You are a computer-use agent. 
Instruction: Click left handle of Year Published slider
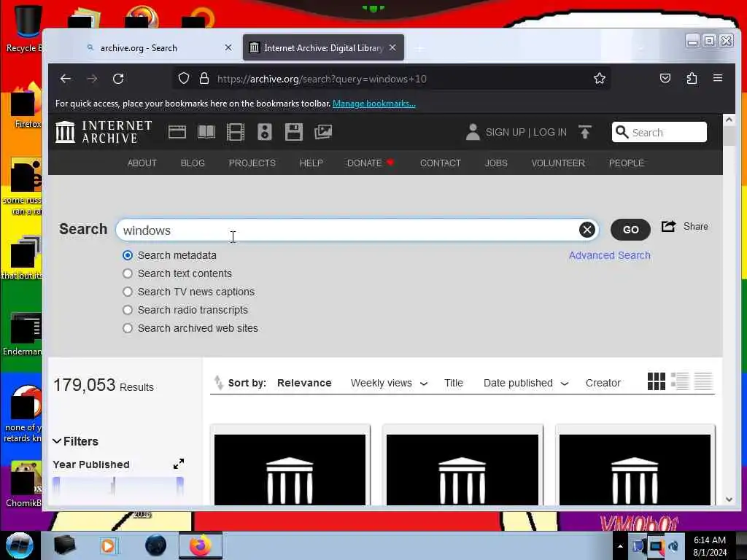pos(56,486)
